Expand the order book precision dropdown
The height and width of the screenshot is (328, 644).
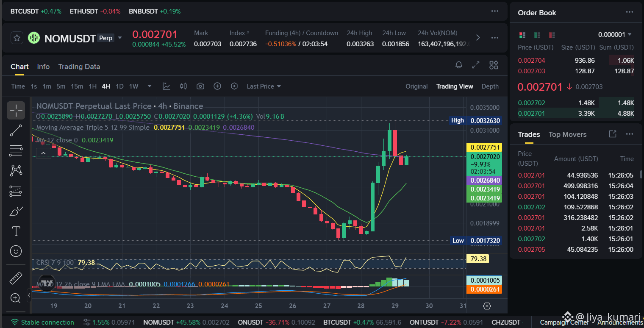pos(615,35)
